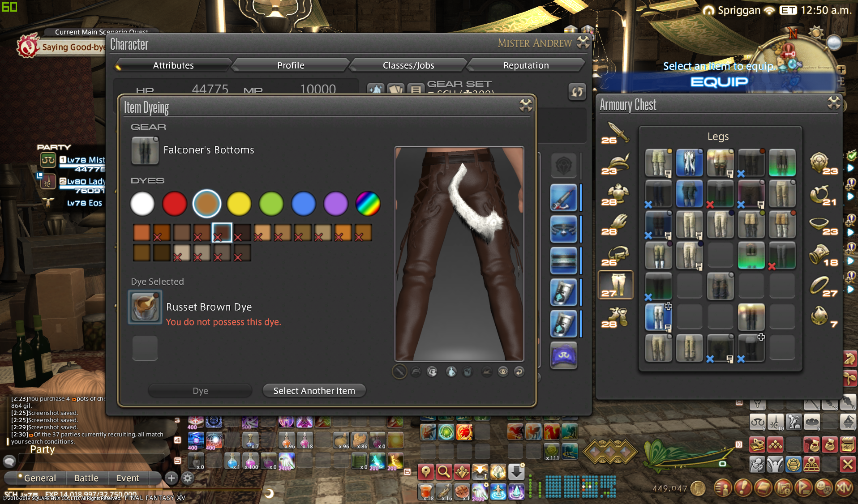Select the green dye color category
858x504 pixels.
271,204
